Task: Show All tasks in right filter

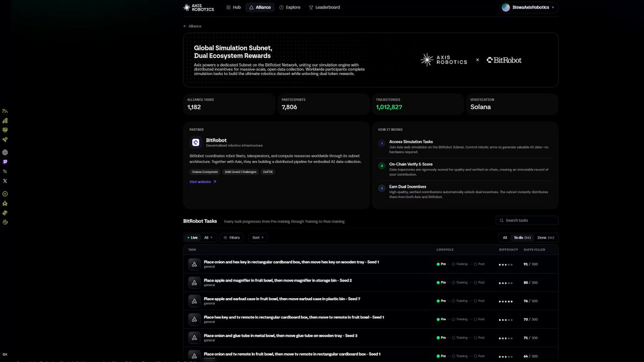Action: pyautogui.click(x=504, y=238)
